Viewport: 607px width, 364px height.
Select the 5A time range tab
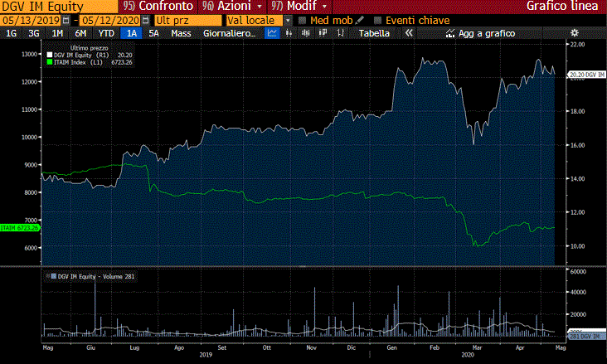point(153,33)
